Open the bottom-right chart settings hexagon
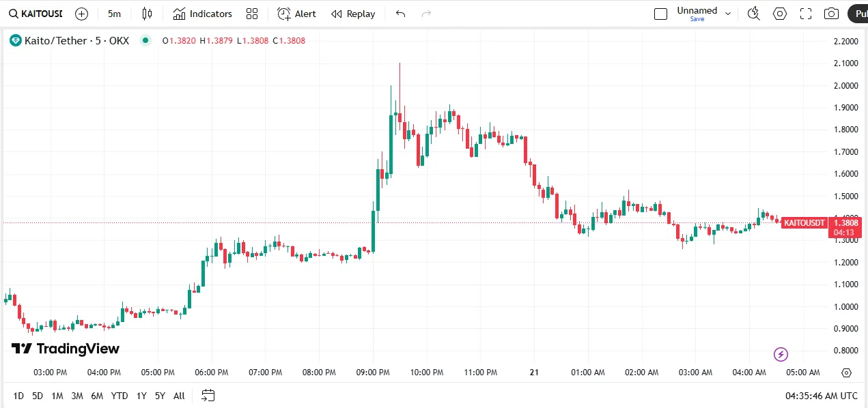Viewport: 868px width, 408px height. tap(845, 373)
